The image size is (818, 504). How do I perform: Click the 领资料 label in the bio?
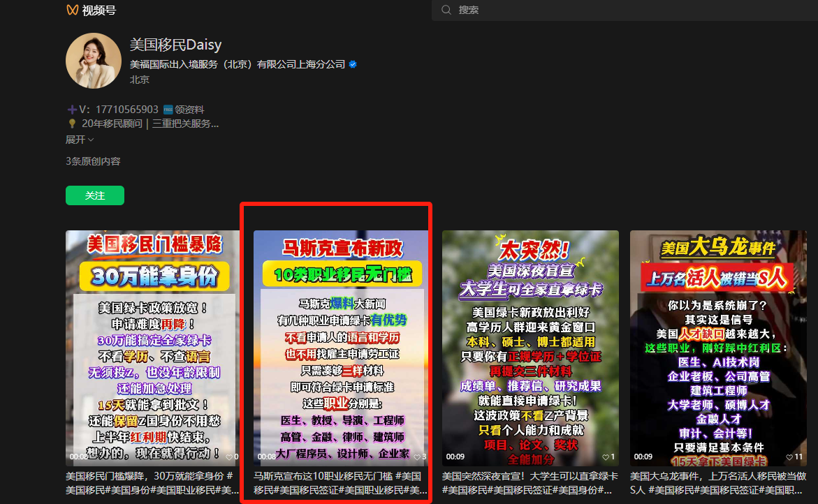click(x=189, y=110)
